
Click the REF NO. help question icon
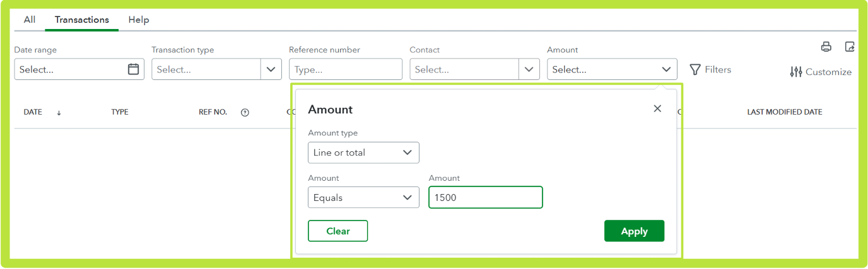pyautogui.click(x=245, y=113)
